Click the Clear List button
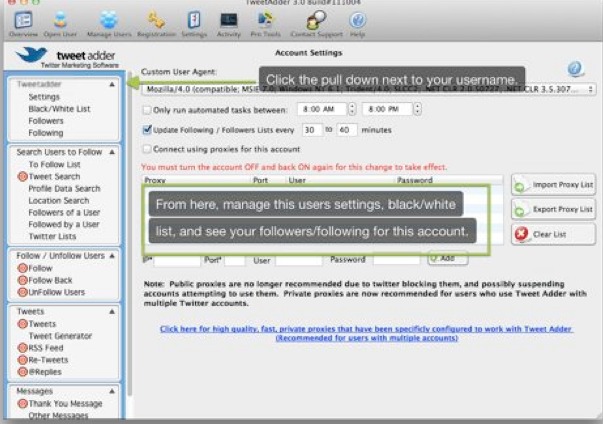Image resolution: width=603 pixels, height=424 pixels. tap(553, 234)
